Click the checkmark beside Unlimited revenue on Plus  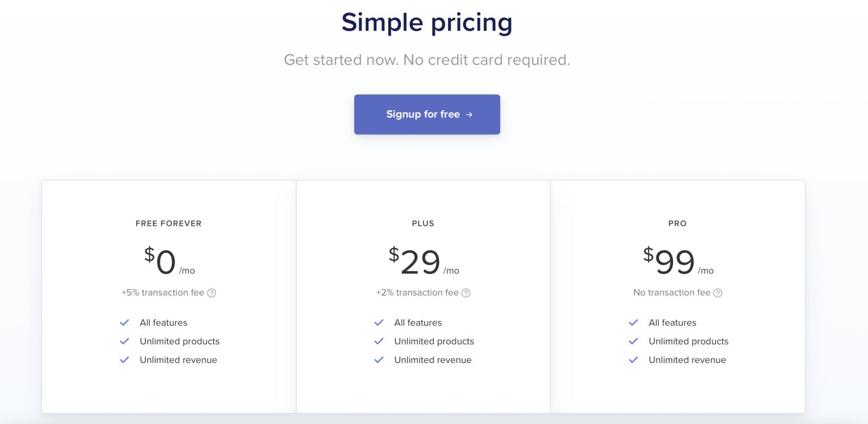379,360
